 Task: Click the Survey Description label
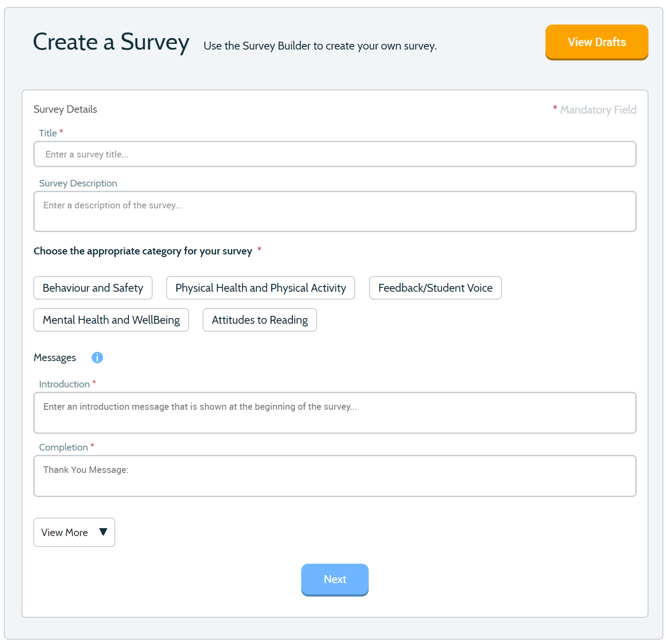pos(78,183)
